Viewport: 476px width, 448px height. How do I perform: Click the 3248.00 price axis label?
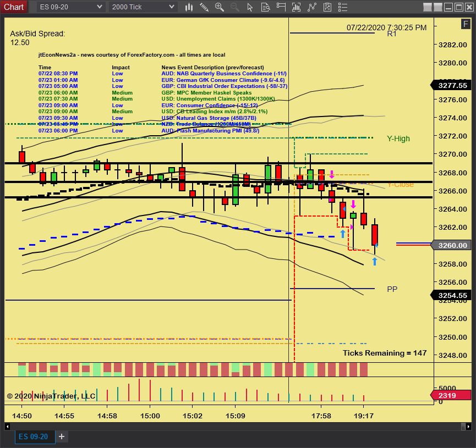[x=453, y=355]
